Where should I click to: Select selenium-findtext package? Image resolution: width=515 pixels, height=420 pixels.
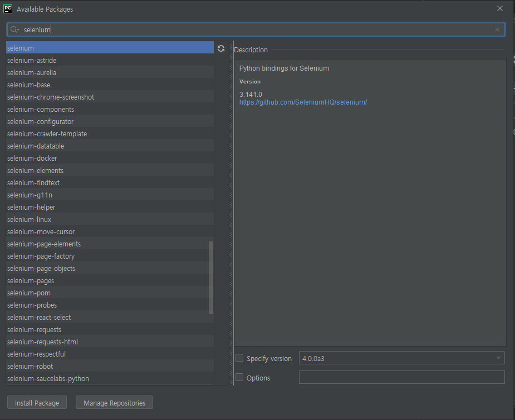tap(110, 183)
